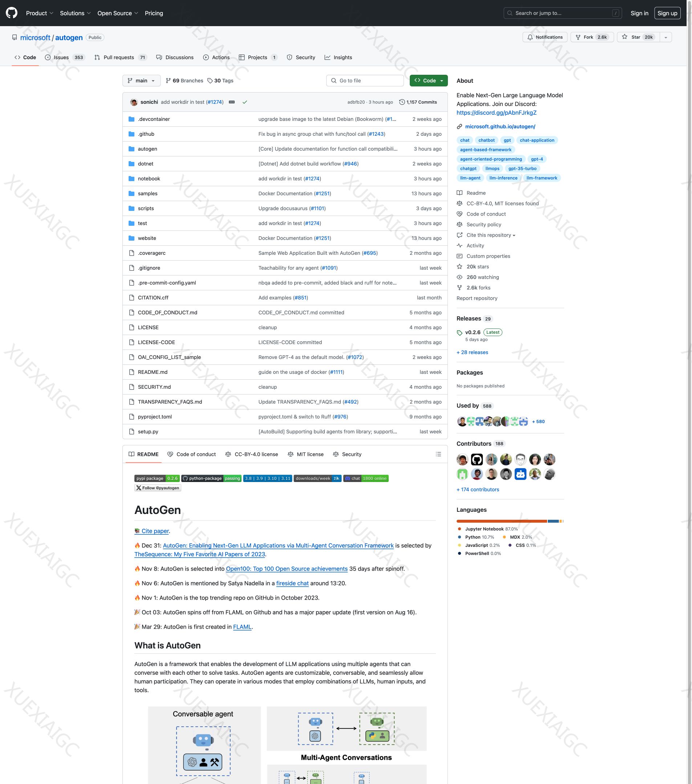
Task: Click the Code of conduct icon in sidebar
Action: [x=460, y=214]
